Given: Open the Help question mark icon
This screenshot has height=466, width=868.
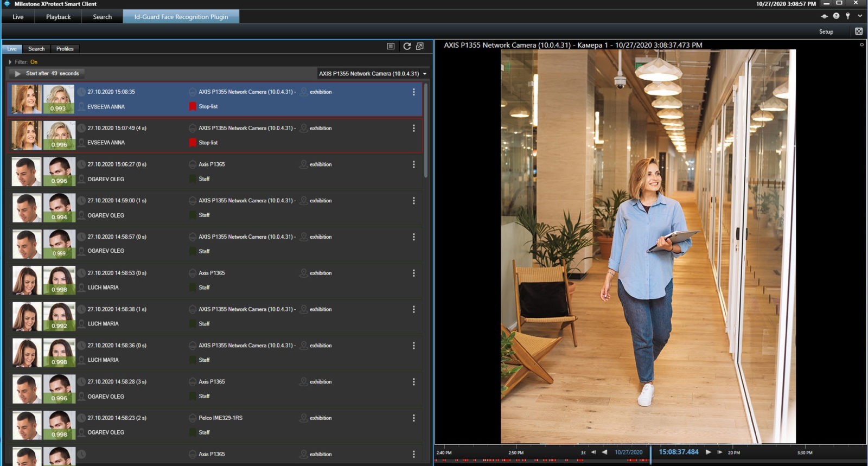Looking at the screenshot, I should tap(836, 16).
